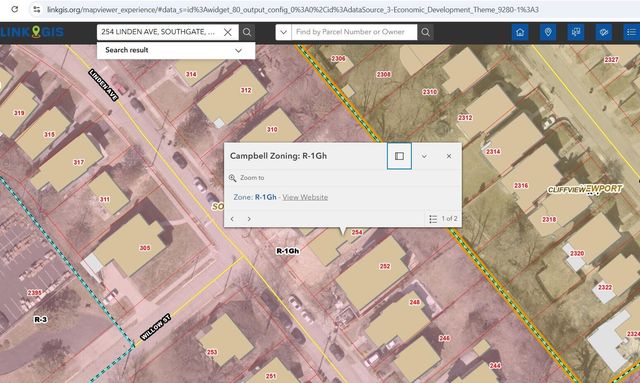Clear the 254 LINDEN AVE search text
This screenshot has height=383, width=640.
[x=228, y=32]
